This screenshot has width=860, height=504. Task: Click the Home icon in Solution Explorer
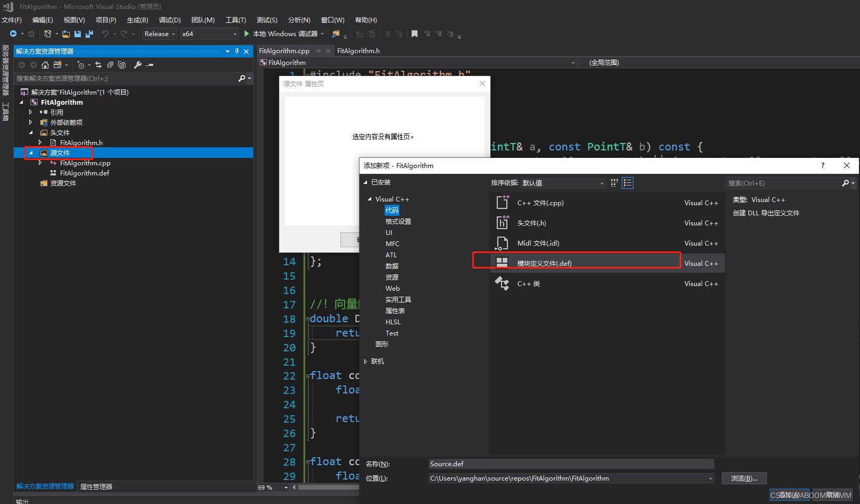(45, 65)
